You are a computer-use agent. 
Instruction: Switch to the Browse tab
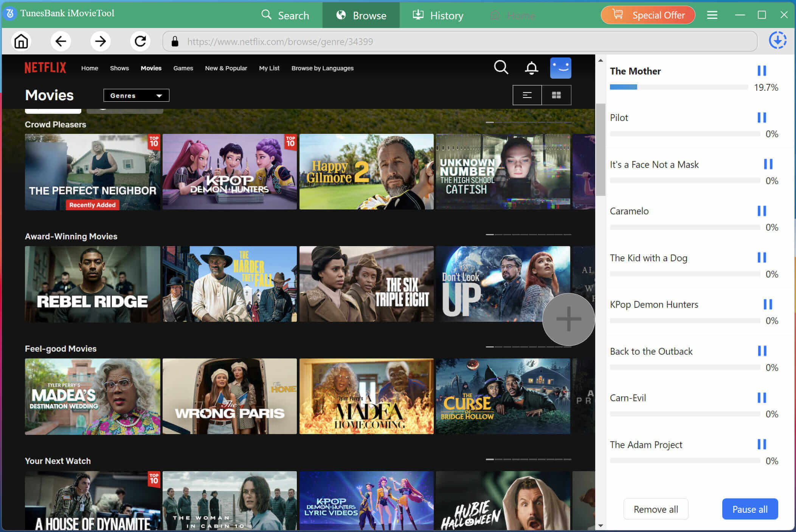click(x=361, y=16)
